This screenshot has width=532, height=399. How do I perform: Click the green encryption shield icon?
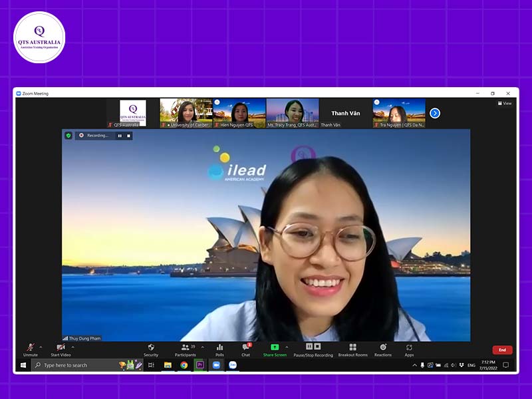(68, 136)
